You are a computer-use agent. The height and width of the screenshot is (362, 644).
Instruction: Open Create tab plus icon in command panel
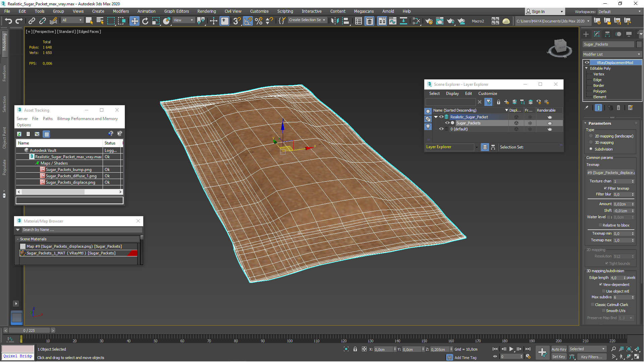(x=586, y=34)
